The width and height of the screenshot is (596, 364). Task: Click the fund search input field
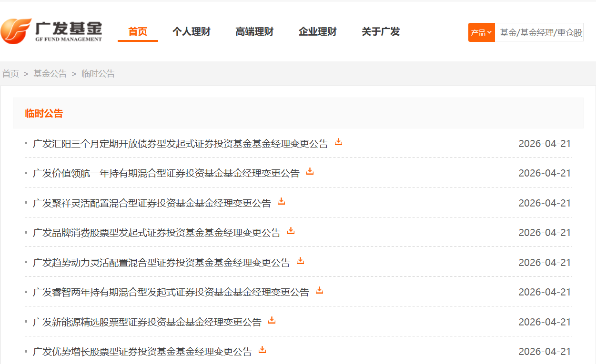click(x=539, y=32)
